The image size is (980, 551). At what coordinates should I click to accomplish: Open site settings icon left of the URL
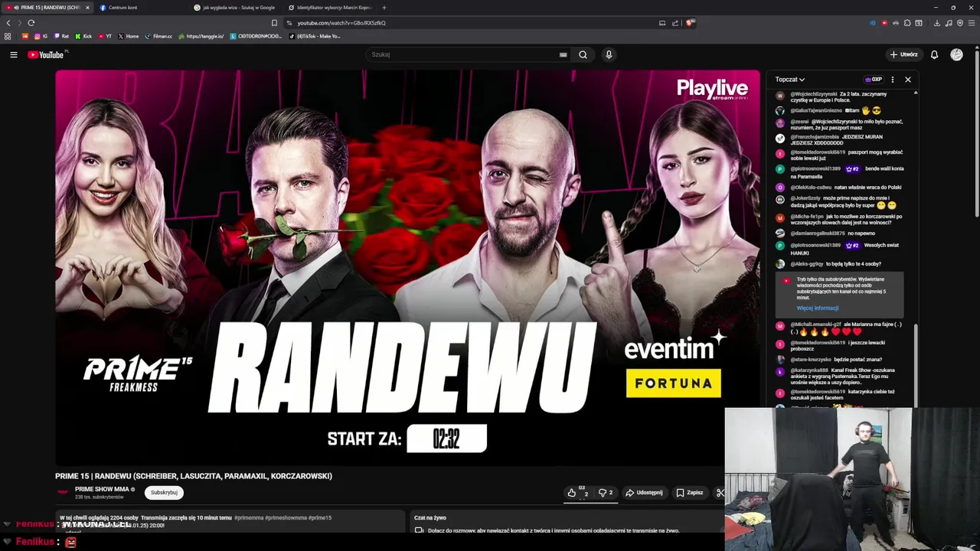pyautogui.click(x=289, y=23)
